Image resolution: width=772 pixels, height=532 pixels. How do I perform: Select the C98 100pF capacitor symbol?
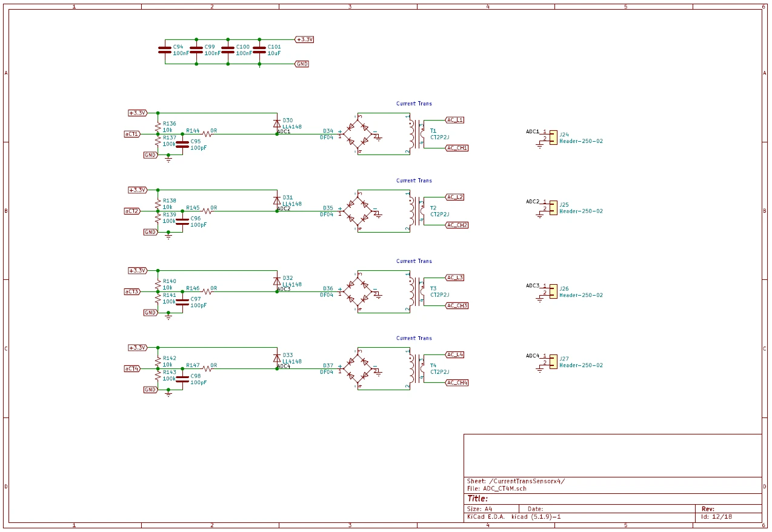click(182, 379)
